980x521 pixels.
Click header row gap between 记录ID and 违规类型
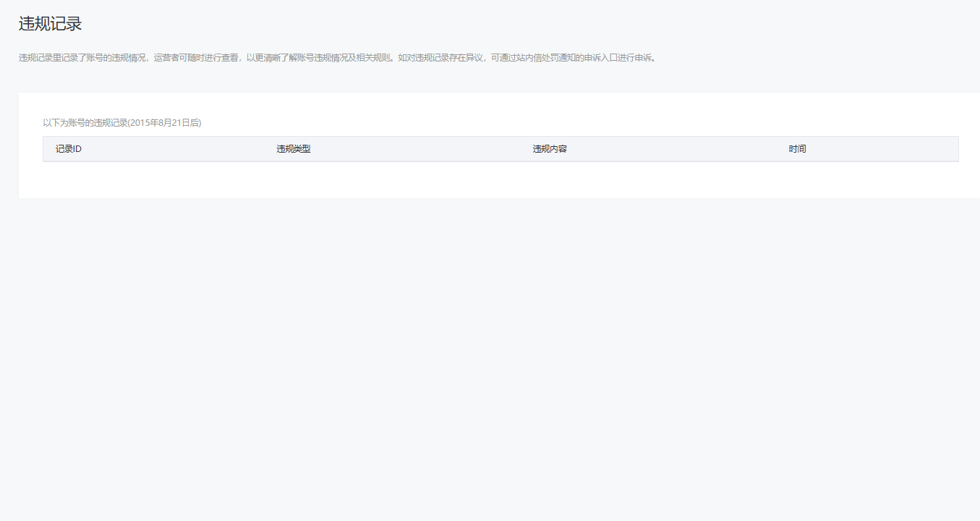click(181, 149)
